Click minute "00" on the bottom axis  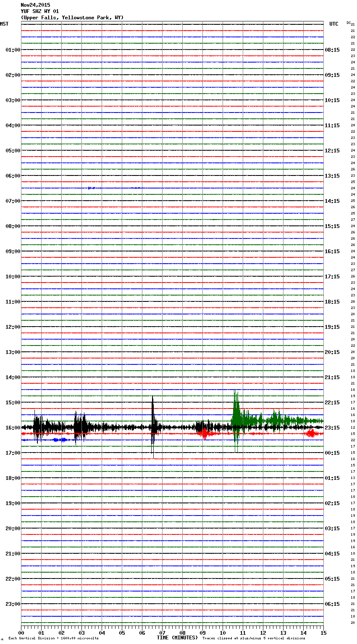(21, 633)
